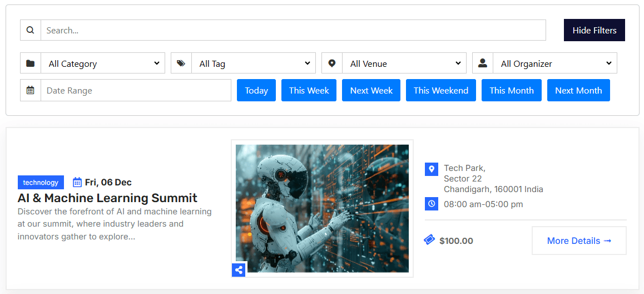Click the search magnifier icon
644x294 pixels.
(31, 30)
